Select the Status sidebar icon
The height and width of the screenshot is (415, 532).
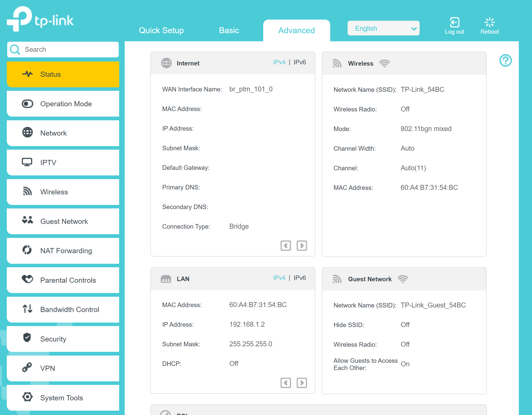click(28, 74)
